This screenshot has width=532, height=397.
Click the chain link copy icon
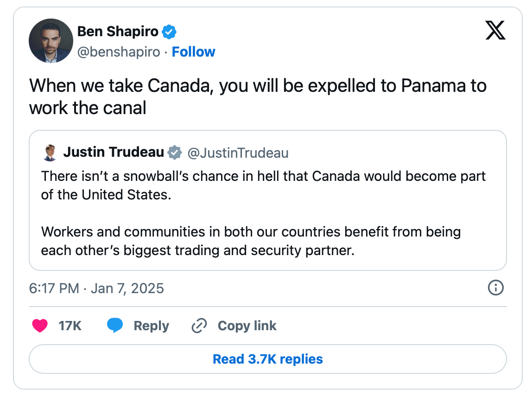(x=199, y=326)
